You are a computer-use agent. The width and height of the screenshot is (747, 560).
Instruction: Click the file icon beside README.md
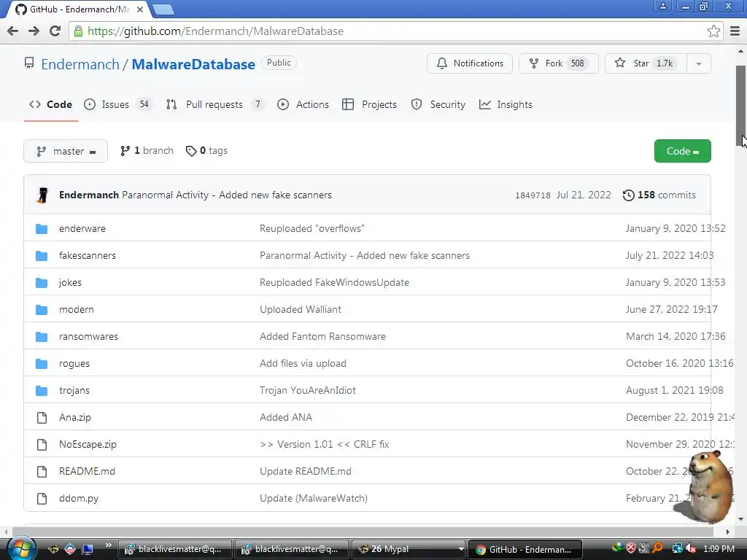[42, 472]
